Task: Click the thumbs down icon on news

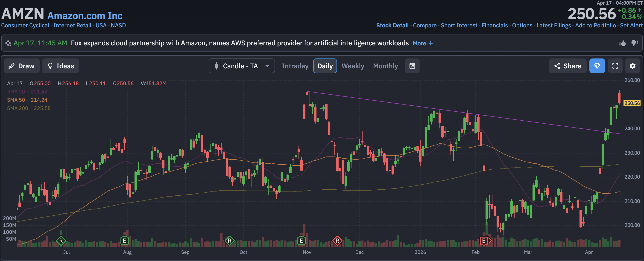Action: (634, 43)
